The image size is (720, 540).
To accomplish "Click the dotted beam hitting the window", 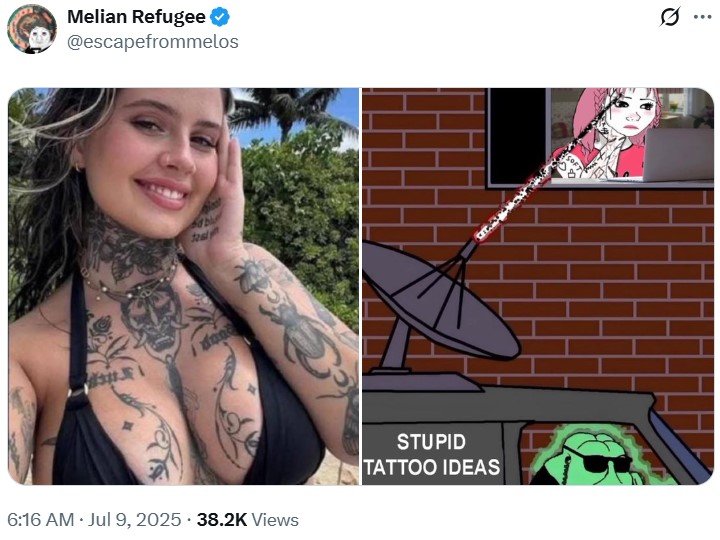I will coord(542,174).
